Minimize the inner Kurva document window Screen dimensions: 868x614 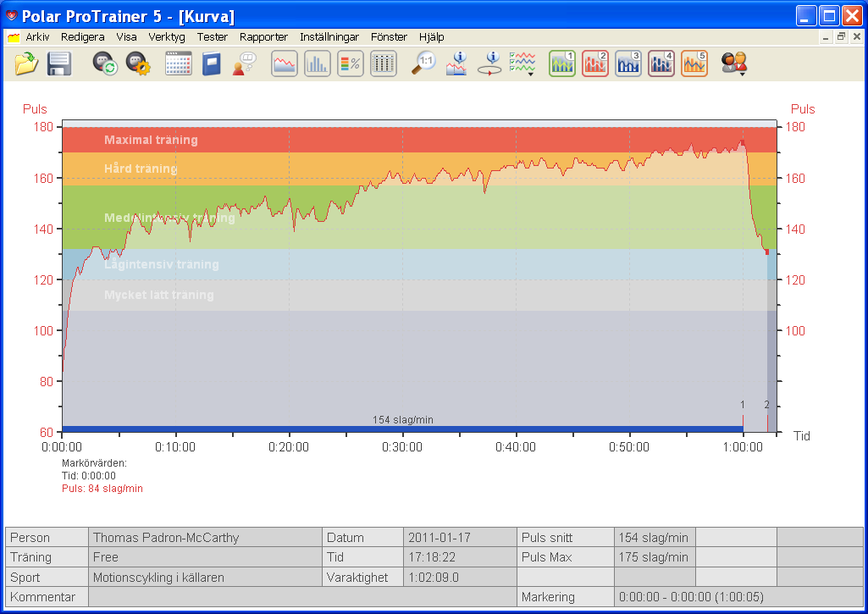tap(826, 37)
